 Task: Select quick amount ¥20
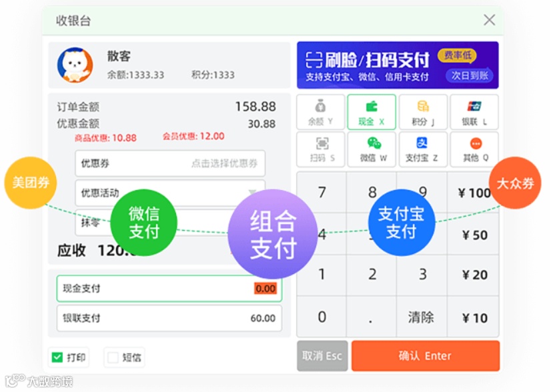point(474,275)
